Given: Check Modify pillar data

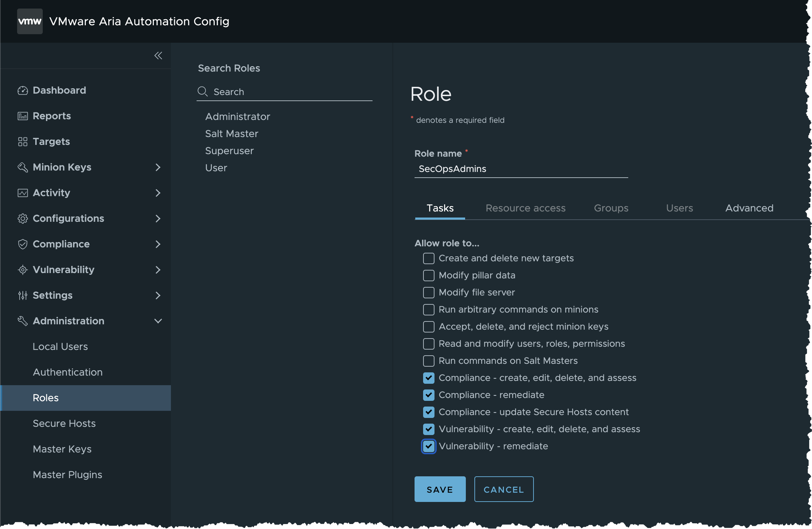Looking at the screenshot, I should tap(429, 276).
